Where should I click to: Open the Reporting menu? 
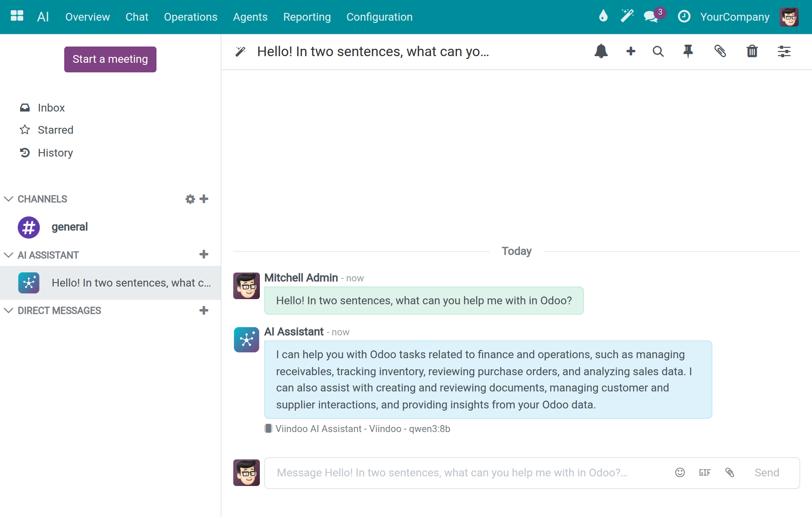pyautogui.click(x=307, y=17)
